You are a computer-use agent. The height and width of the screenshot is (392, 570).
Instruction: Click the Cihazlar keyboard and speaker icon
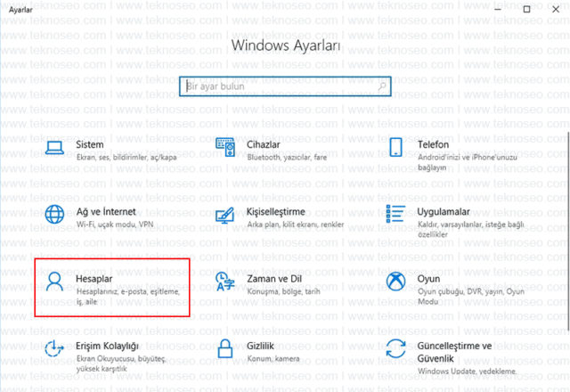[225, 147]
